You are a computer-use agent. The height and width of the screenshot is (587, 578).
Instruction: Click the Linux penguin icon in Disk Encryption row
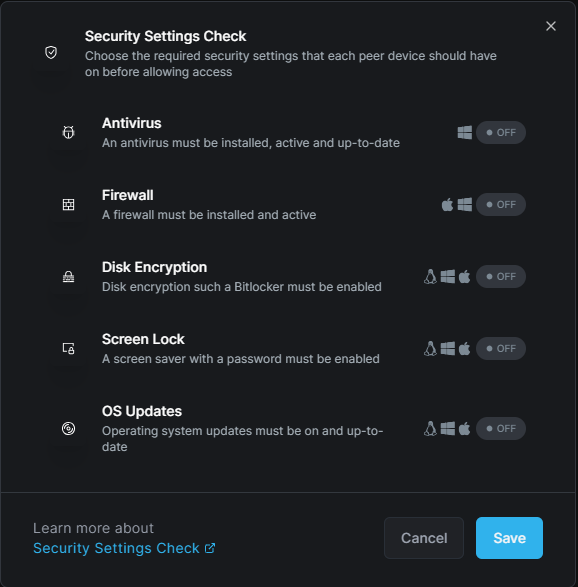pos(431,277)
